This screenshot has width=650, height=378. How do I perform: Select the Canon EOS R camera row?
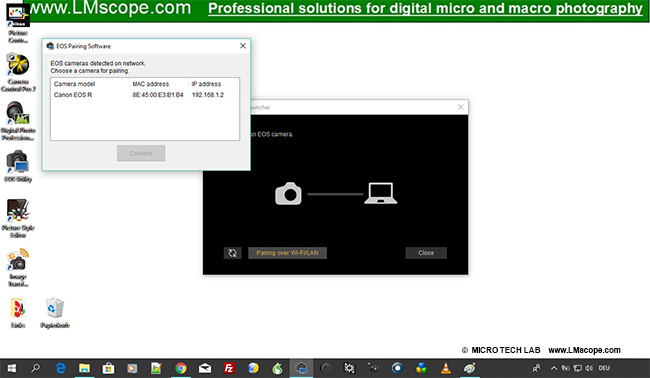tap(145, 95)
